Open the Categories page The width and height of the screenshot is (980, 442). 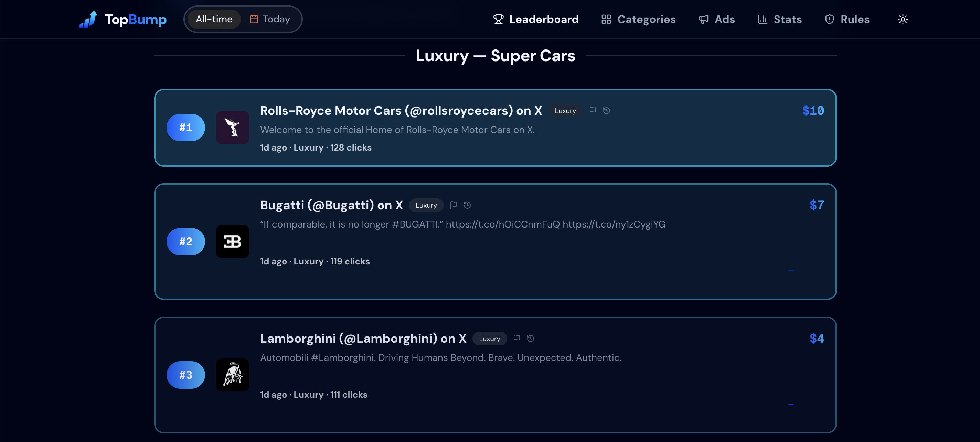coord(638,19)
